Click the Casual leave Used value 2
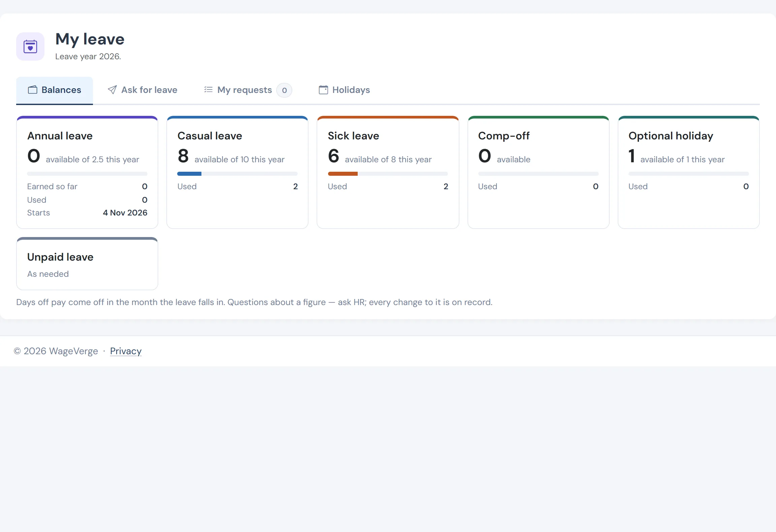The width and height of the screenshot is (776, 532). click(x=295, y=186)
